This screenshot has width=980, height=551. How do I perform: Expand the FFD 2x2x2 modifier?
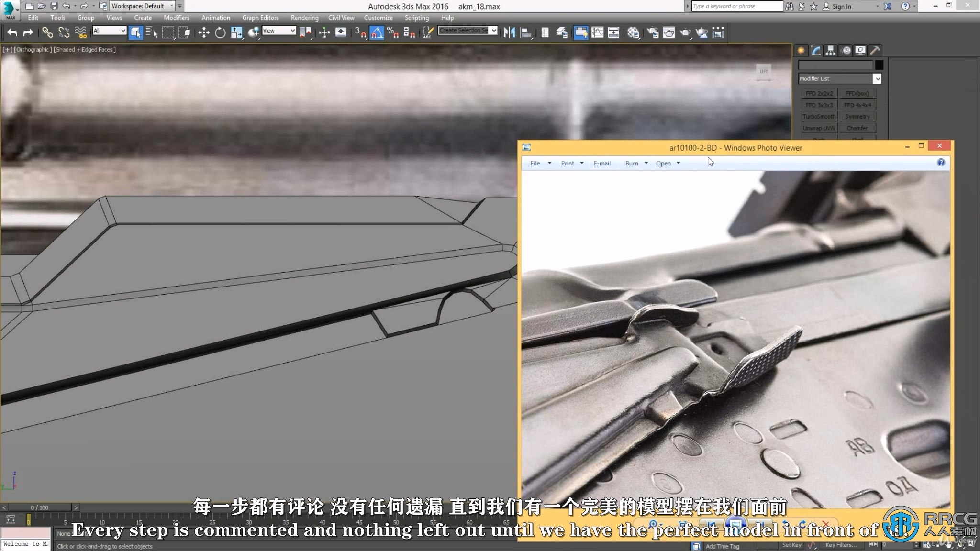coord(818,93)
